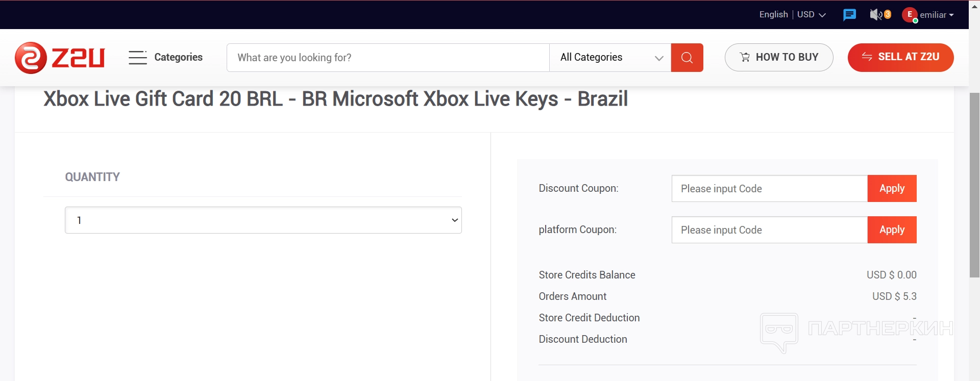
Task: Click the 'What are you looking for?' search box
Action: tap(388, 58)
